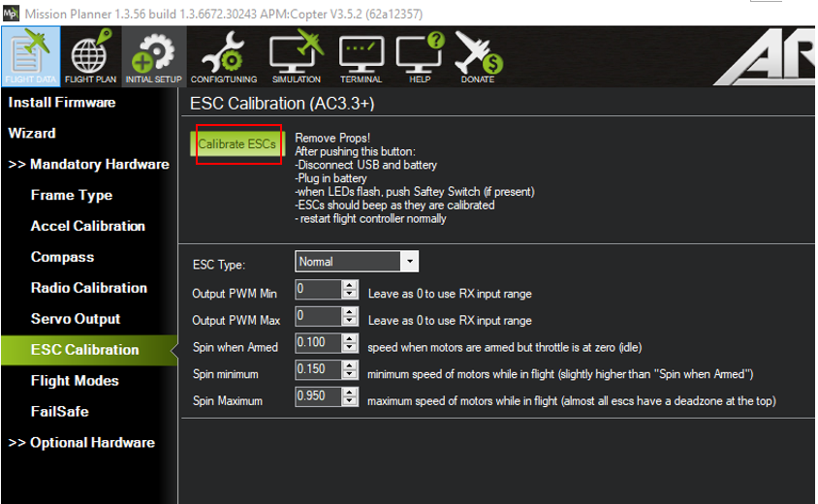Screen dimensions: 818x504
Task: Decrease Output PWM Max value
Action: [350, 321]
